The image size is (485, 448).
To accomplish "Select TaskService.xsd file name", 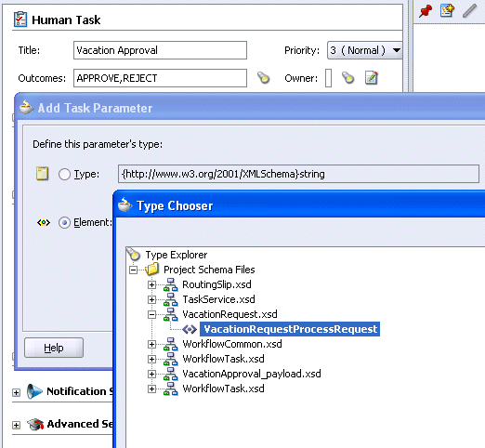I will coord(218,299).
